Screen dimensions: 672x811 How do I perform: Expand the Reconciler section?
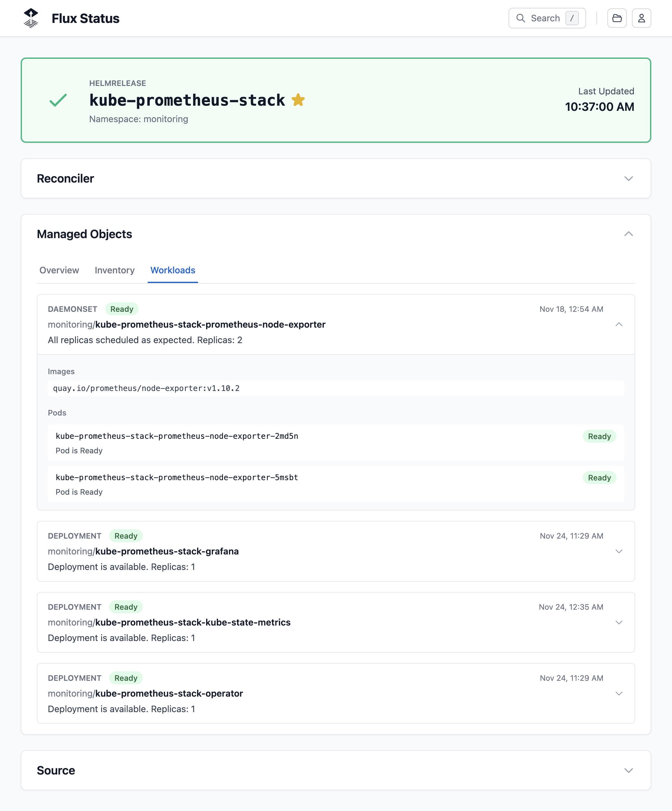(628, 178)
